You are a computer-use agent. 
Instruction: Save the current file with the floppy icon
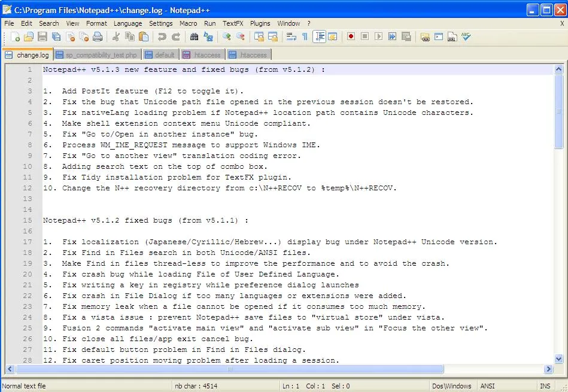pos(42,37)
